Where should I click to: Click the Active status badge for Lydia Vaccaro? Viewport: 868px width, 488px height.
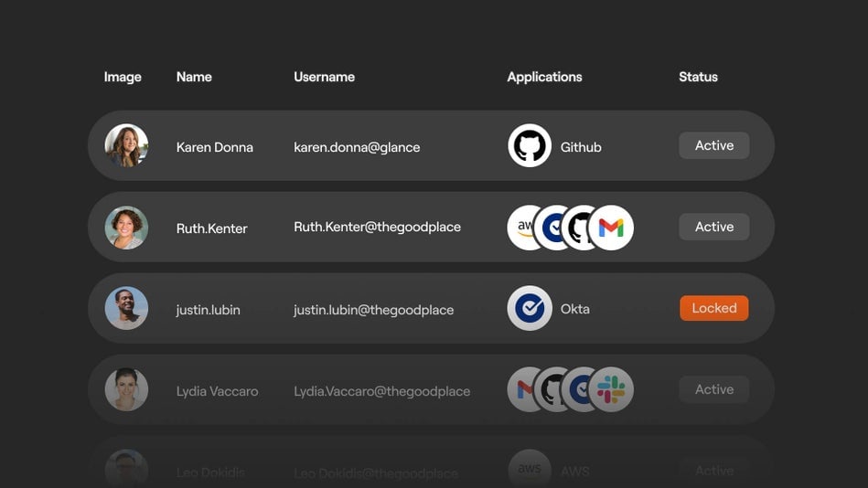713,389
